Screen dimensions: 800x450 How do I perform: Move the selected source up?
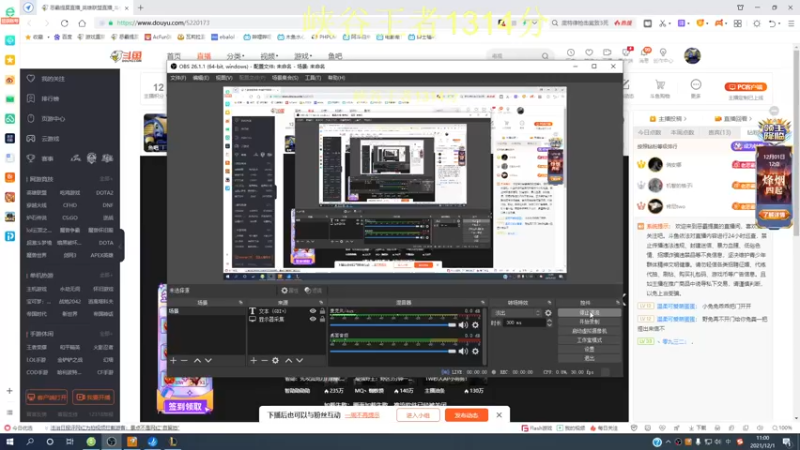(288, 360)
